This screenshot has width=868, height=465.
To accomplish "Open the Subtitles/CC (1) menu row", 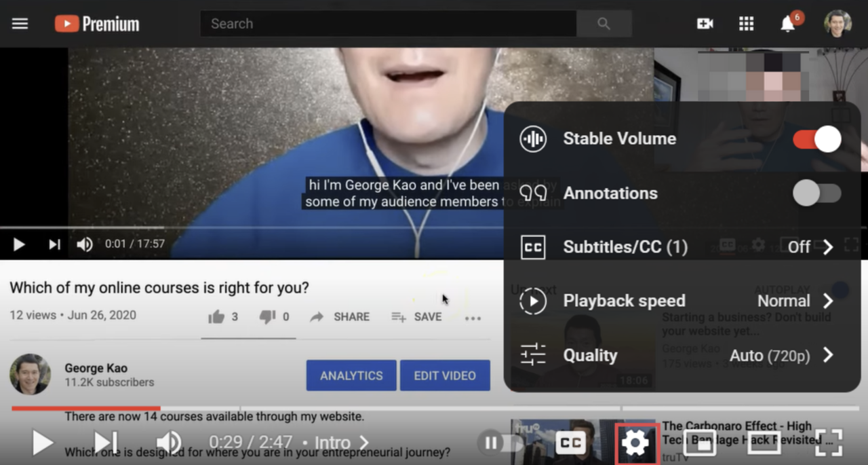I will (x=682, y=247).
